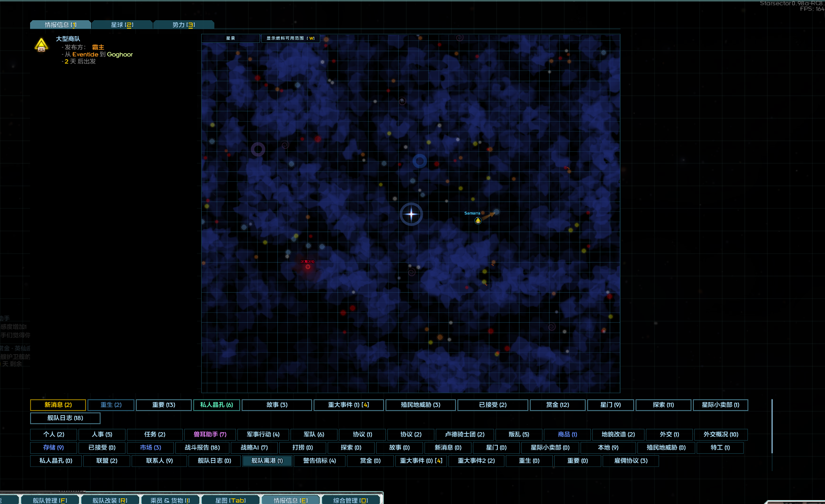Click the 联盟 (2) tag
Viewport: 825px width, 504px height.
107,461
